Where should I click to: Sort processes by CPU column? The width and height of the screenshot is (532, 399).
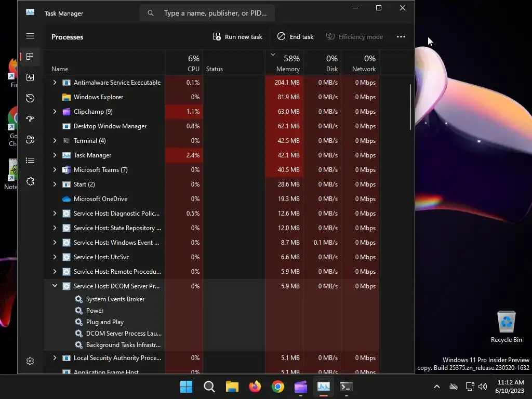point(184,63)
